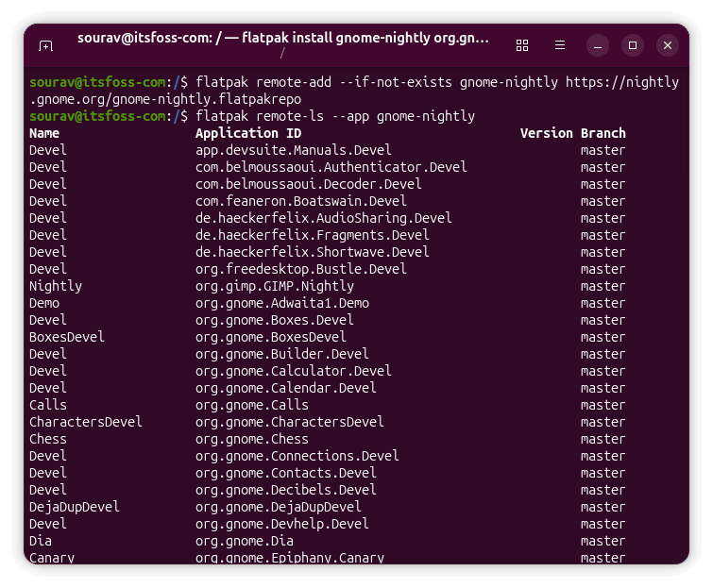713x588 pixels.
Task: Select the Name column header
Action: [44, 133]
